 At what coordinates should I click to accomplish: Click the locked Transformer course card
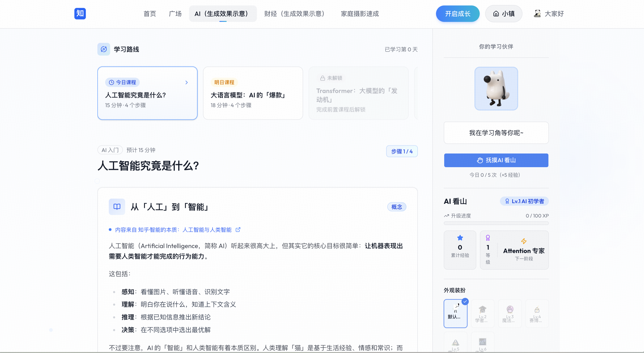tap(358, 93)
